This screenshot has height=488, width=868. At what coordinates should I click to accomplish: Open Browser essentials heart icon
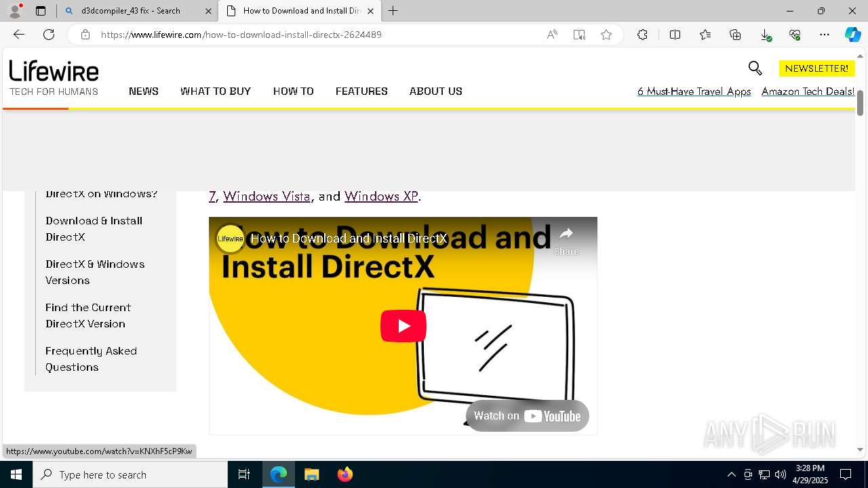795,35
